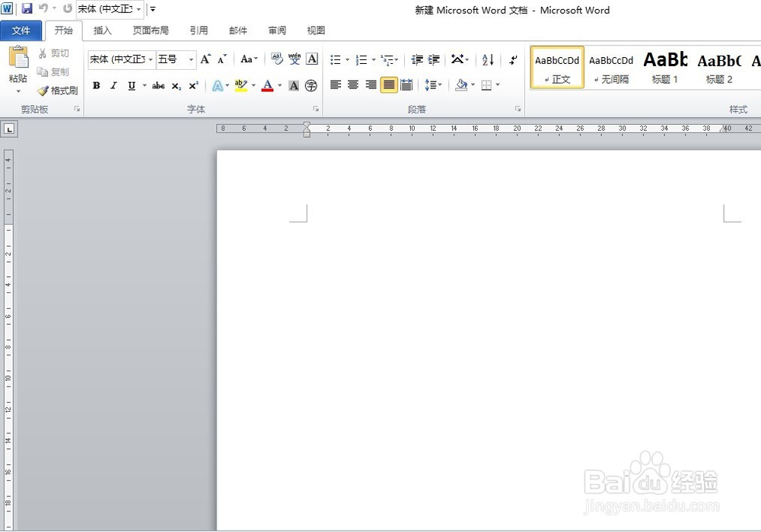Apply character border with the boxed A icon

point(312,59)
